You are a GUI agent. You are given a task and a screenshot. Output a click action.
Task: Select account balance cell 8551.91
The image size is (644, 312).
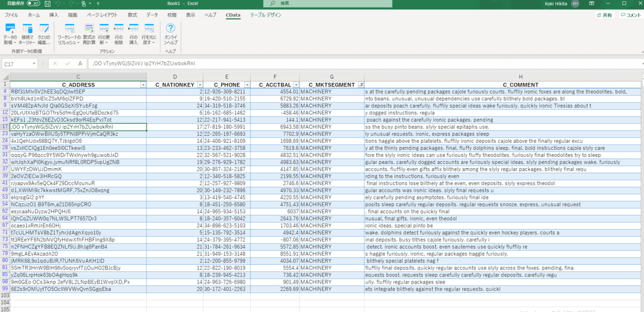274,254
